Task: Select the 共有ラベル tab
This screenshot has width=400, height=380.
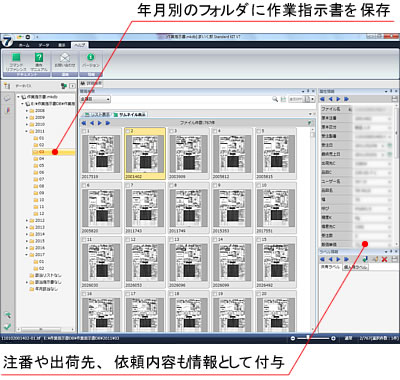Action: (330, 267)
